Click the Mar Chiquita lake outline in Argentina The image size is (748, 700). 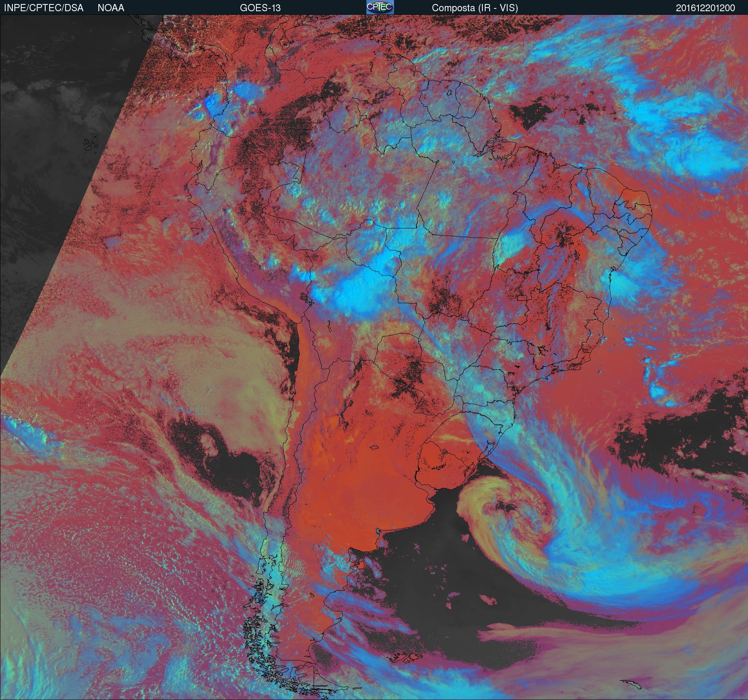tap(374, 448)
